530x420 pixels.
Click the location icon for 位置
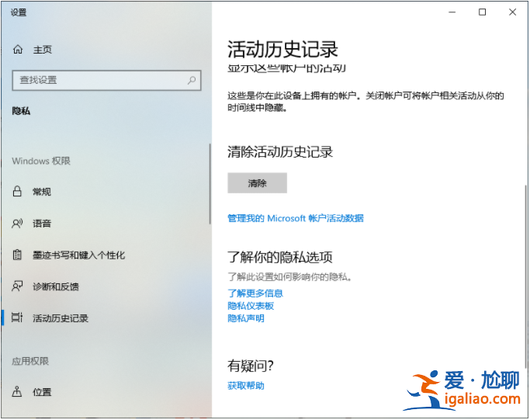coord(17,391)
